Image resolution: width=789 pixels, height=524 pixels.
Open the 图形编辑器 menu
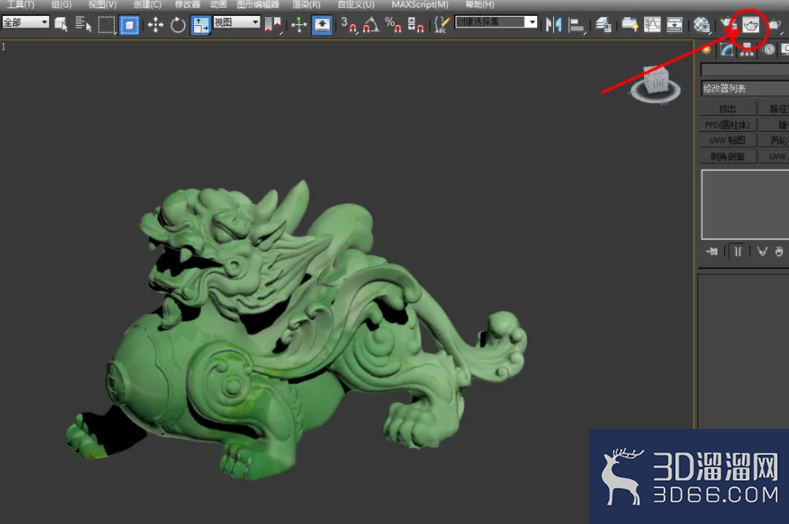pos(258,5)
